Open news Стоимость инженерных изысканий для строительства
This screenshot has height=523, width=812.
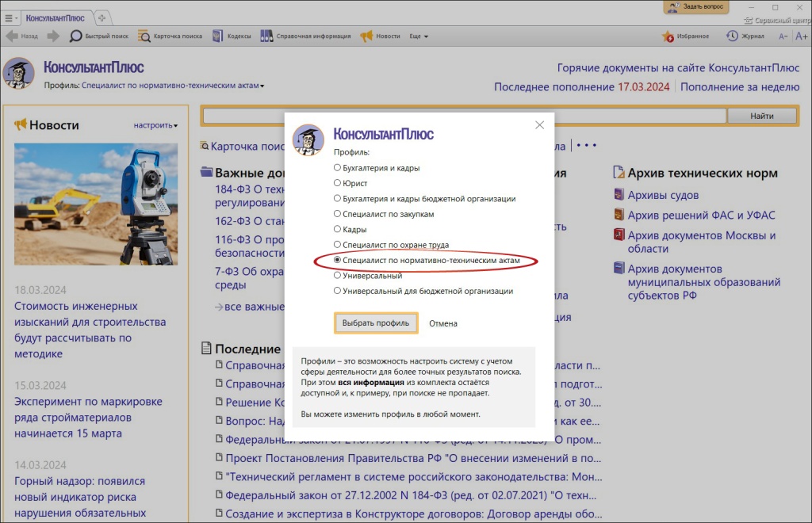point(90,330)
